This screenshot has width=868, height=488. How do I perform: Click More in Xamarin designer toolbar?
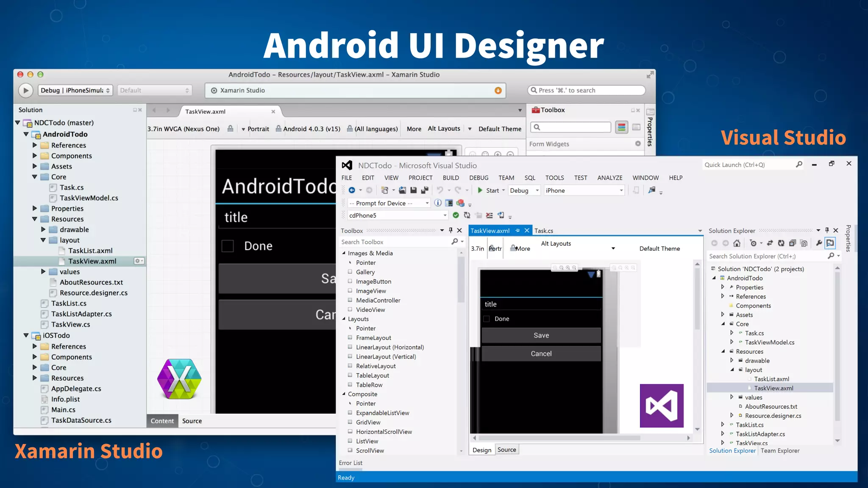(414, 129)
